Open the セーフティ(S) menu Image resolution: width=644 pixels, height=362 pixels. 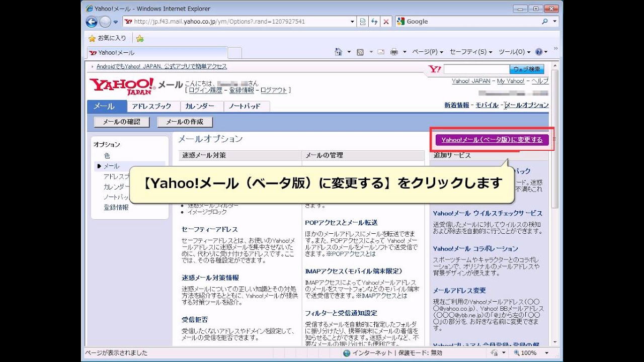click(x=471, y=52)
